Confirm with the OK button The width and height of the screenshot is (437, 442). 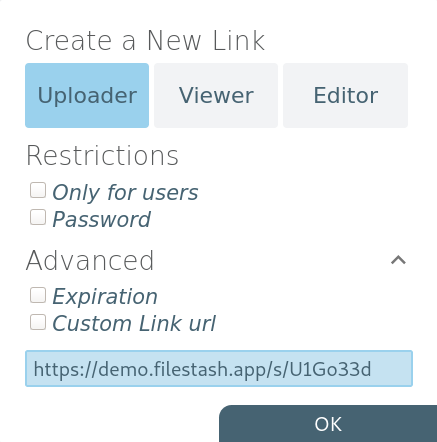point(328,424)
